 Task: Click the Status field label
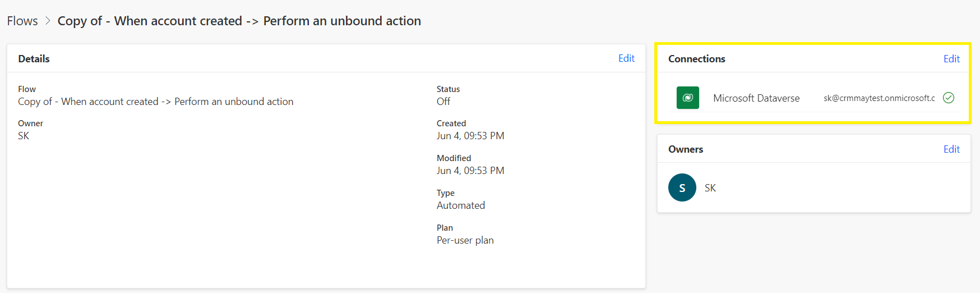449,89
